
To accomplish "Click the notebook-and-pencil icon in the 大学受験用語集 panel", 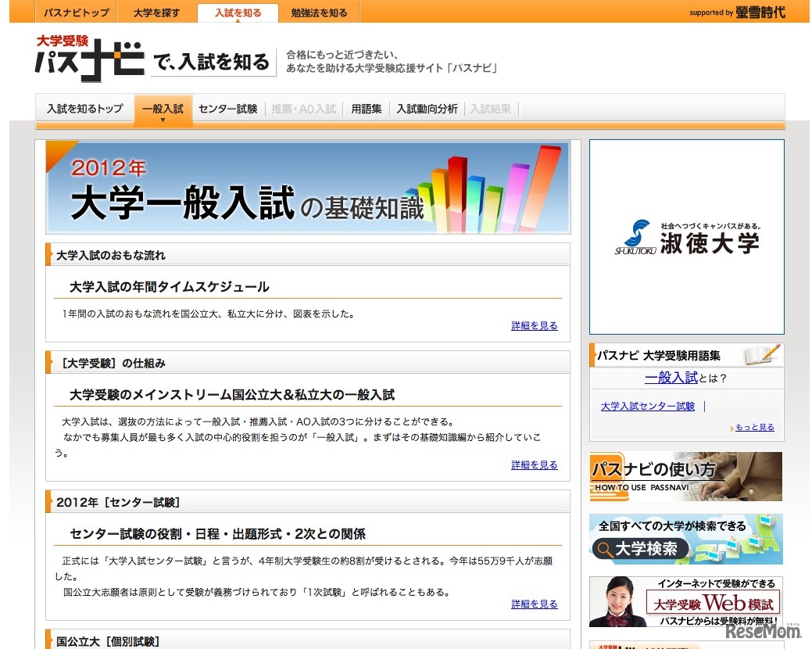I will 763,353.
